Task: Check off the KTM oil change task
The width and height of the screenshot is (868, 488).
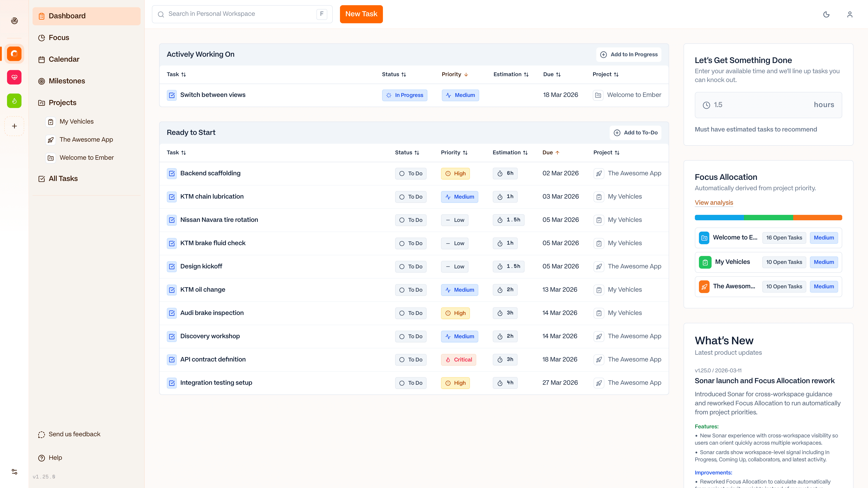Action: pyautogui.click(x=172, y=290)
